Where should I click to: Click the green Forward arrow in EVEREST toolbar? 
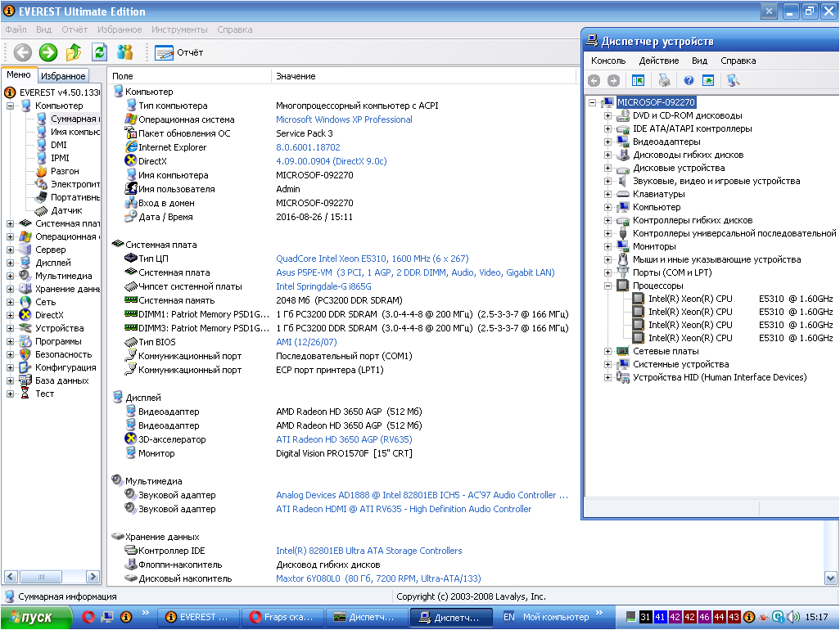tap(48, 52)
